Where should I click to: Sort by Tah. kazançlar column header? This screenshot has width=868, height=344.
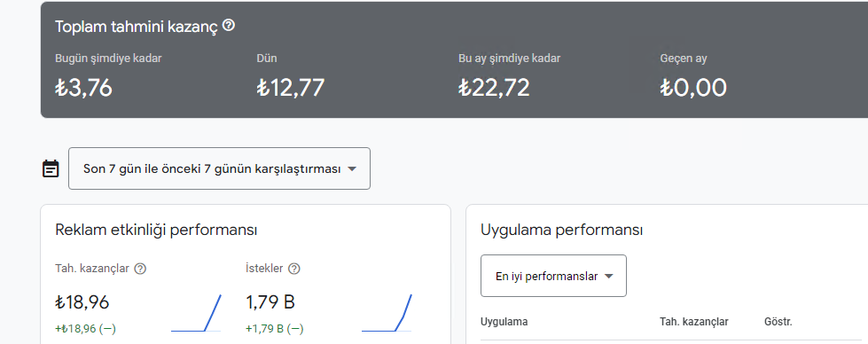click(x=693, y=322)
